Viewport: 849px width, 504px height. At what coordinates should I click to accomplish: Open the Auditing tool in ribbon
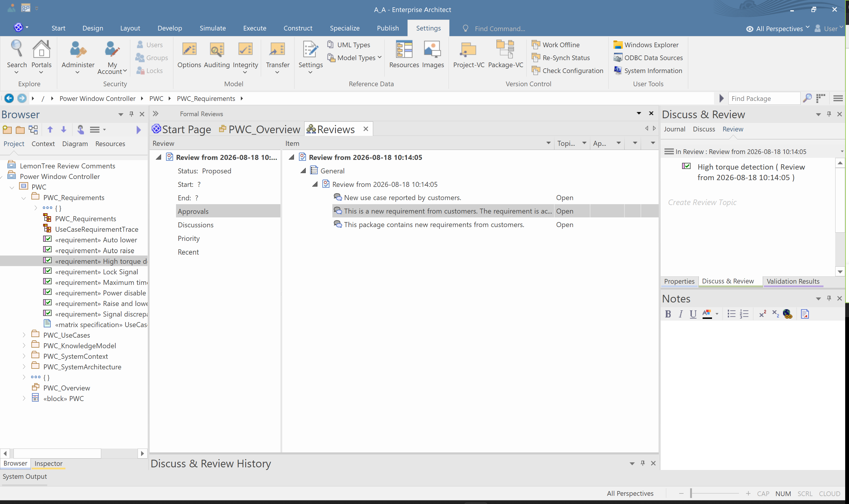coord(217,54)
